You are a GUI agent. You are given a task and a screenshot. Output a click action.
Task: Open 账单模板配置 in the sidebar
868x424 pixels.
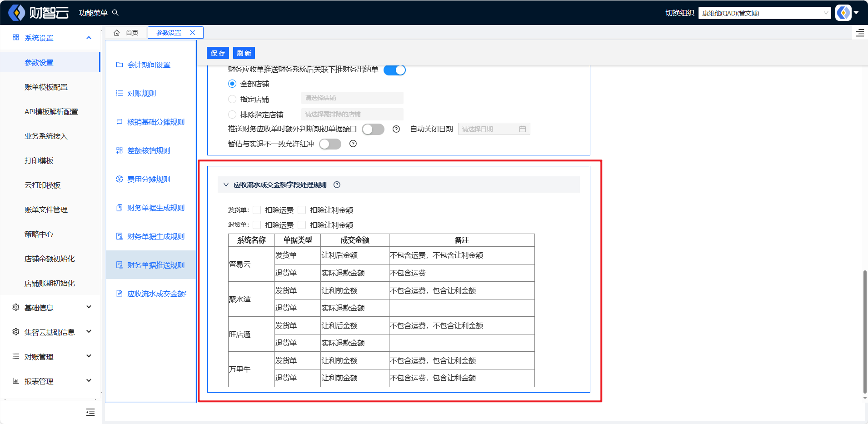coord(46,87)
